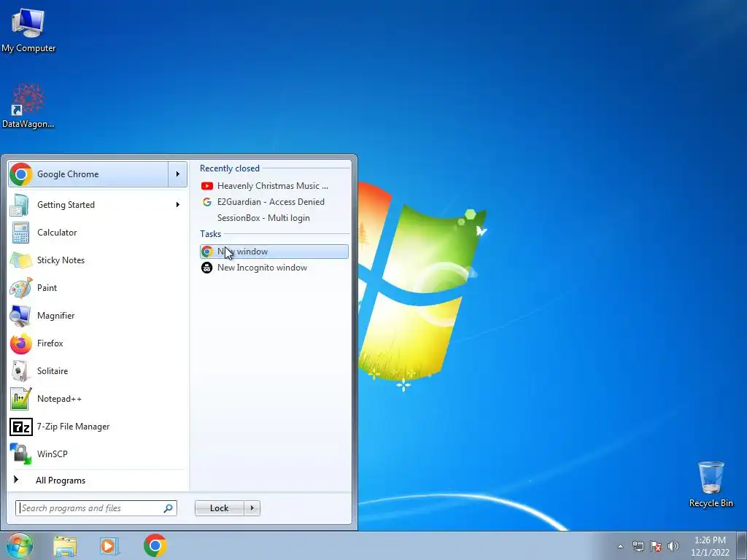Open Chrome from the taskbar
Viewport: 747px width, 560px height.
point(155,545)
